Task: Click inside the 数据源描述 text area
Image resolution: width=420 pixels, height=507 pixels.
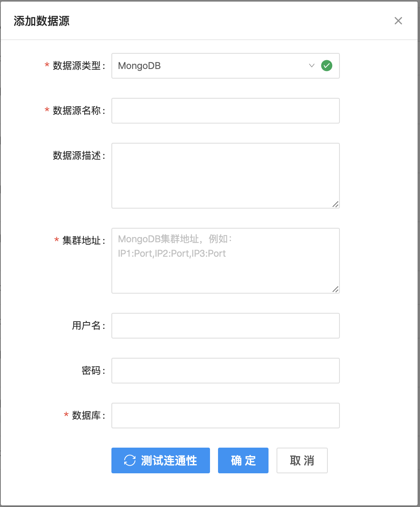Action: 225,175
